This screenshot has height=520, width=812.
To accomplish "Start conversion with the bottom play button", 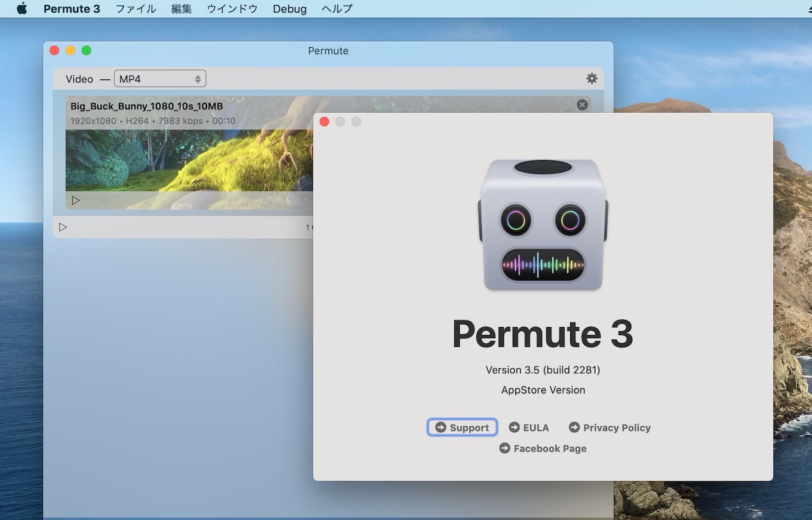I will pyautogui.click(x=63, y=227).
